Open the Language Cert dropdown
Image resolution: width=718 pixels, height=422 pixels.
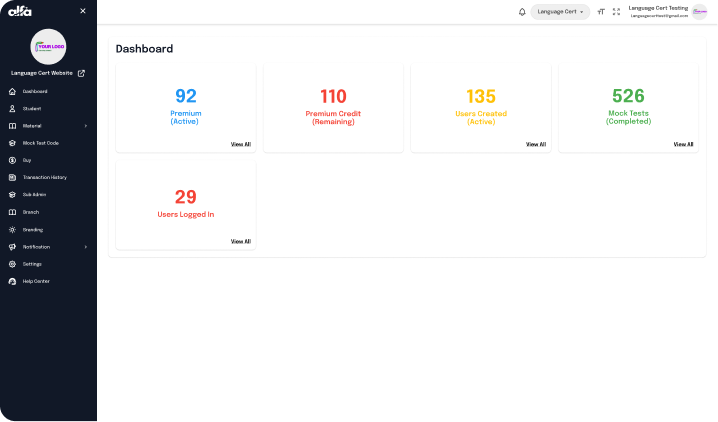click(x=560, y=12)
